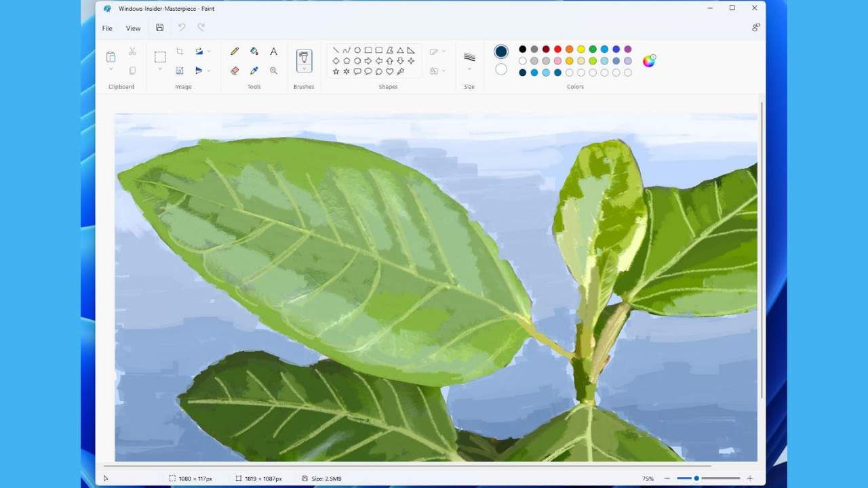Select the Magnifier tool

273,70
